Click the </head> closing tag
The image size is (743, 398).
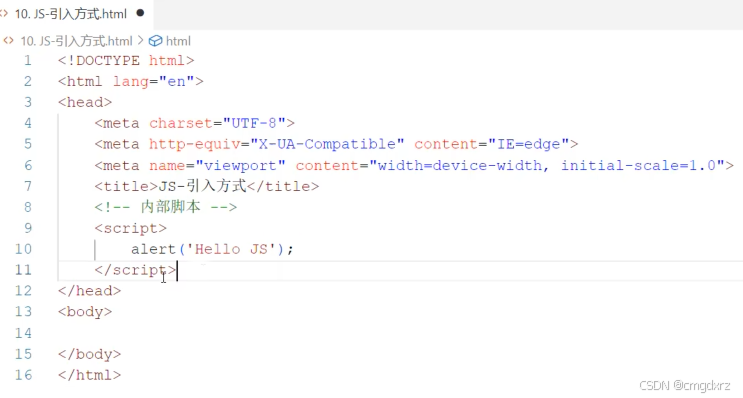click(90, 290)
